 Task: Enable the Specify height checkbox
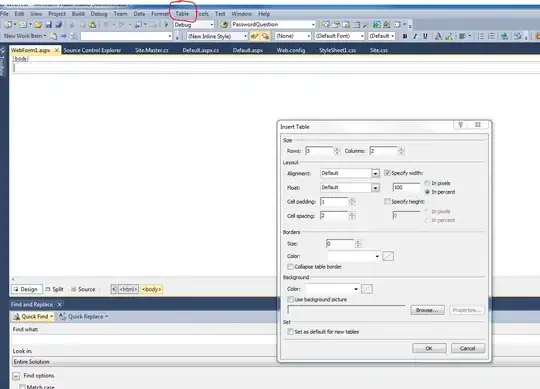click(x=387, y=201)
